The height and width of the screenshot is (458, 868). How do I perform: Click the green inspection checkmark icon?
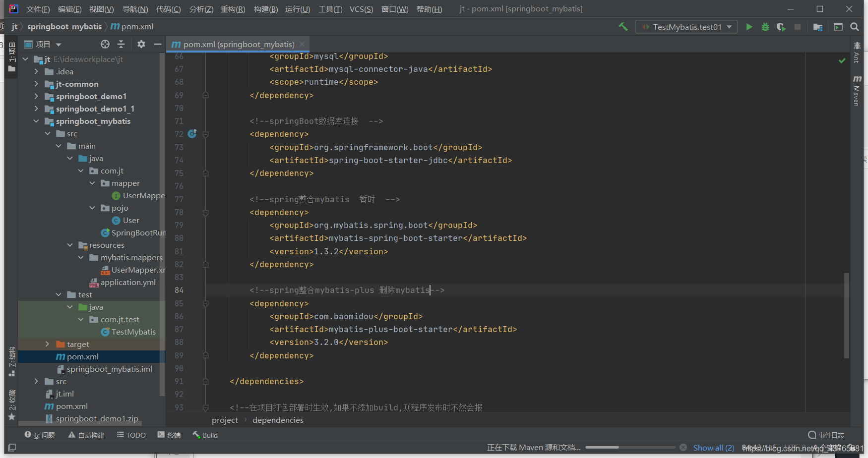tap(842, 60)
